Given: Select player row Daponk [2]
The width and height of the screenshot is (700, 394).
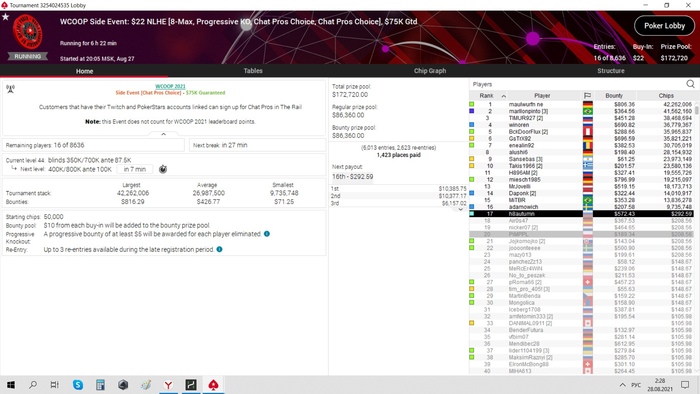Looking at the screenshot, I should 581,193.
